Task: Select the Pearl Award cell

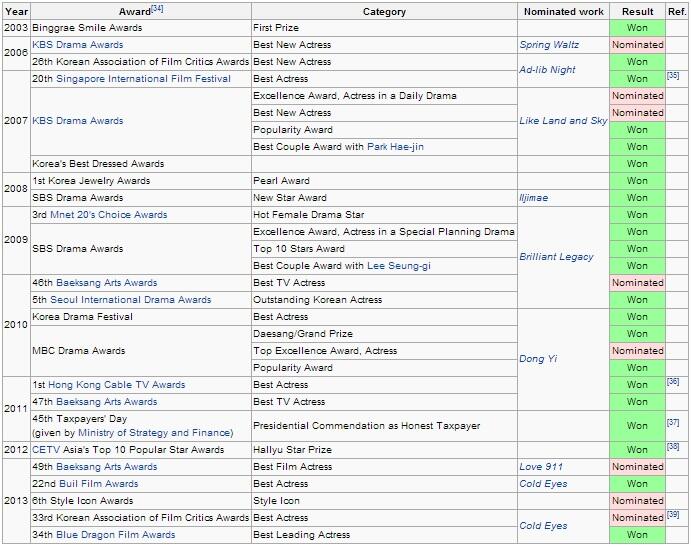Action: coord(384,181)
